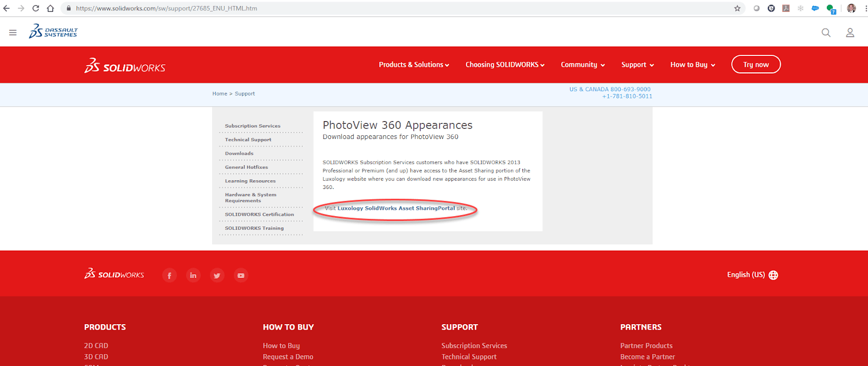Open the browser home page icon

(50, 8)
